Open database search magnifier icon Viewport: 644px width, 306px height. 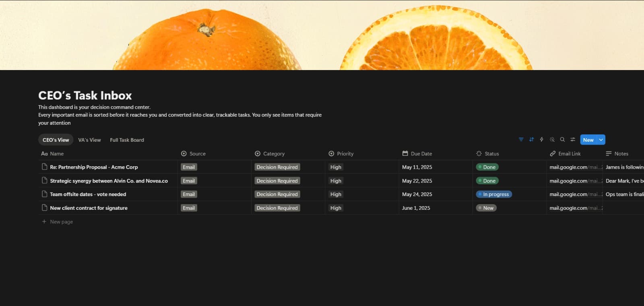(x=562, y=140)
